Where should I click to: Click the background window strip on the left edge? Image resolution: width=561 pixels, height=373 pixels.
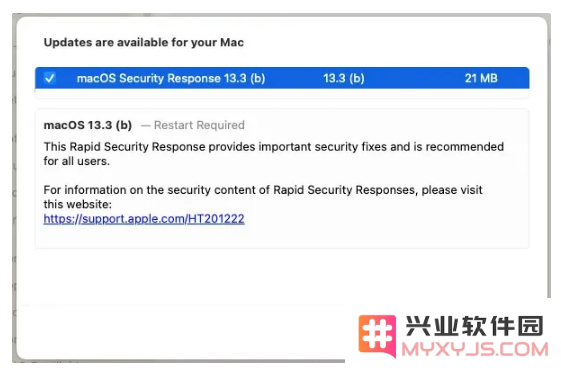click(14, 188)
